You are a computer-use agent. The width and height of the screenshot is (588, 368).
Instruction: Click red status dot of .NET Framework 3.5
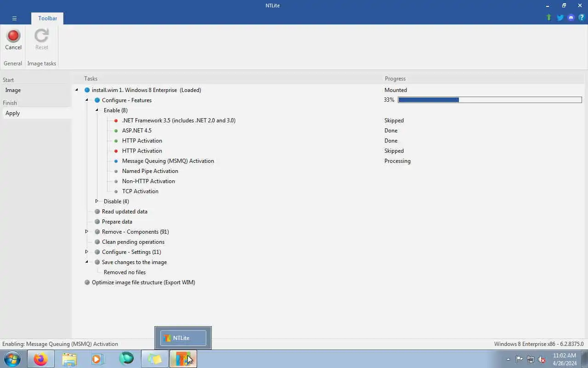tap(116, 121)
